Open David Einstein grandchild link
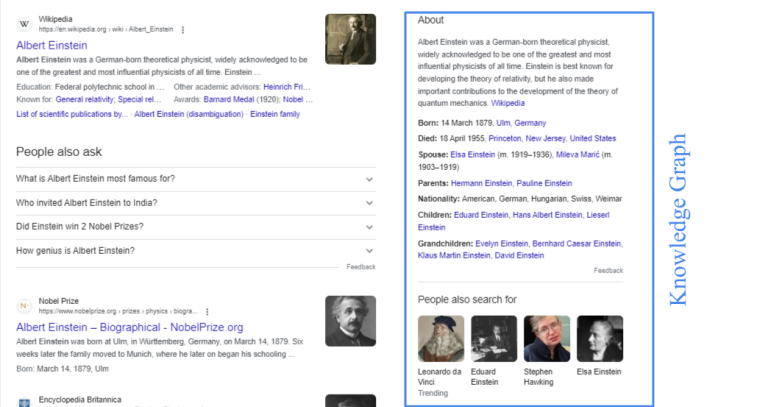The width and height of the screenshot is (768, 407). coord(519,256)
